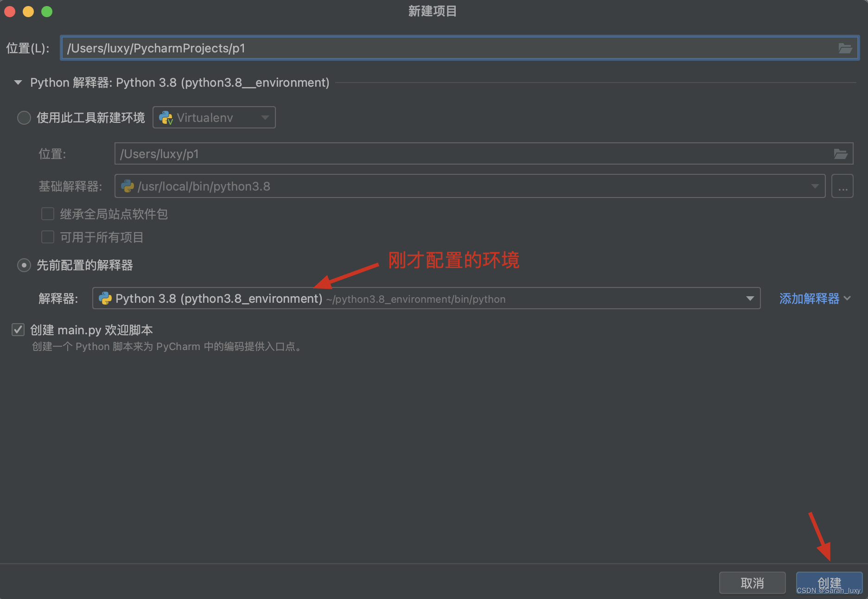This screenshot has width=868, height=599.
Task: Click the yellow minimize window button
Action: [28, 12]
